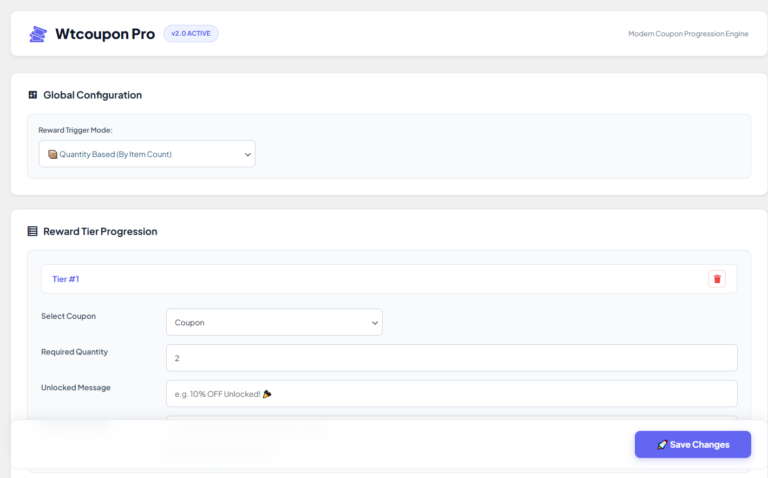Image resolution: width=768 pixels, height=478 pixels.
Task: Click the box emoji in Quantity Based option
Action: (53, 154)
